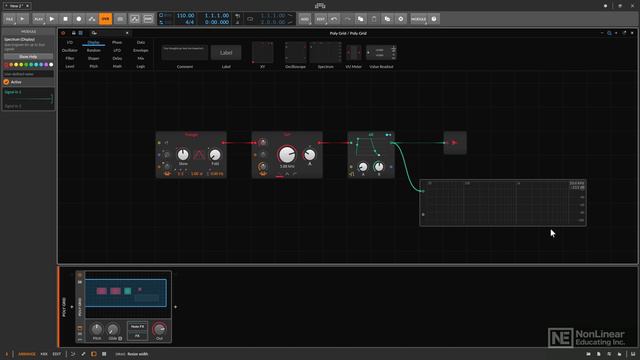Select the LFO module category
This screenshot has height=360, width=640.
pyautogui.click(x=117, y=50)
